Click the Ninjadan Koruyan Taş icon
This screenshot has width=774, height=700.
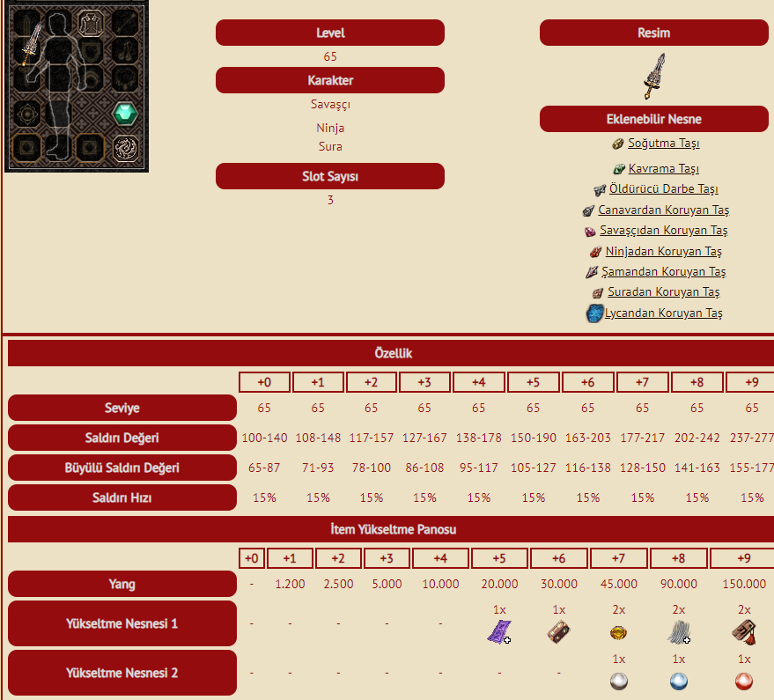click(596, 252)
